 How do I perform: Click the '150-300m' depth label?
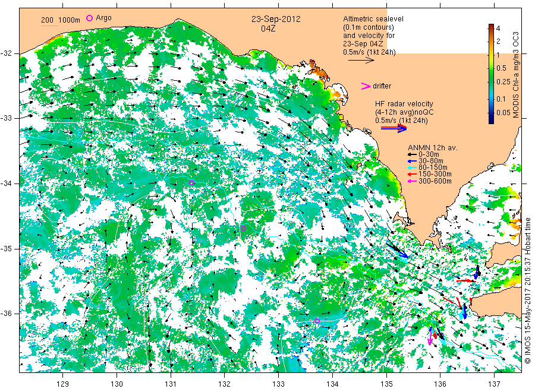click(435, 174)
